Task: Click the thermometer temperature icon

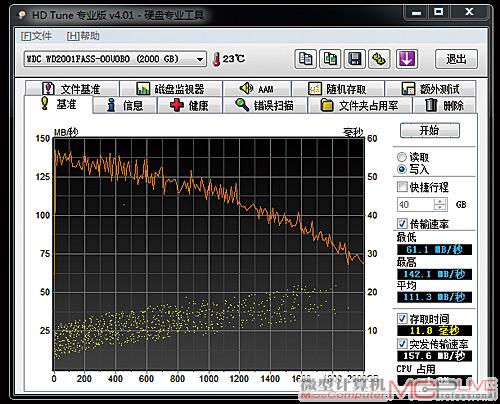Action: tap(217, 60)
